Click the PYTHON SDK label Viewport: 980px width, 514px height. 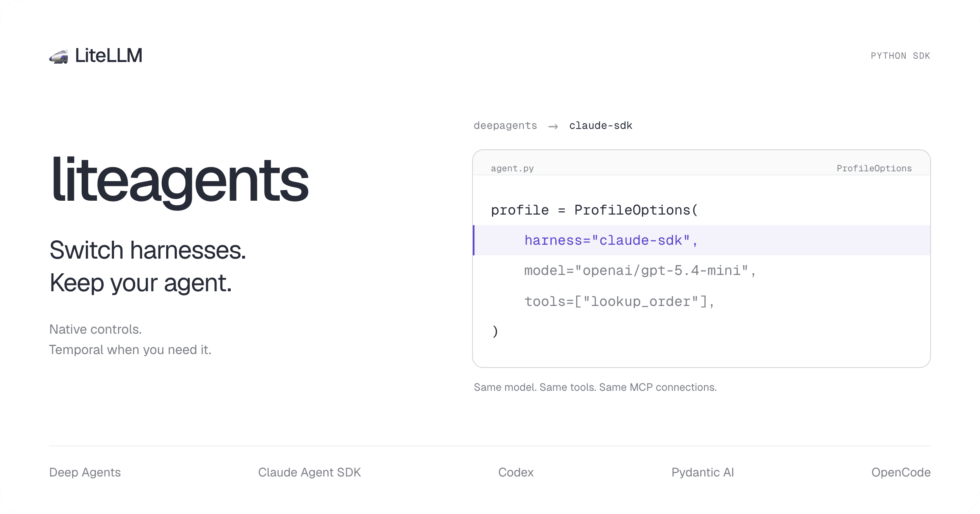(900, 56)
